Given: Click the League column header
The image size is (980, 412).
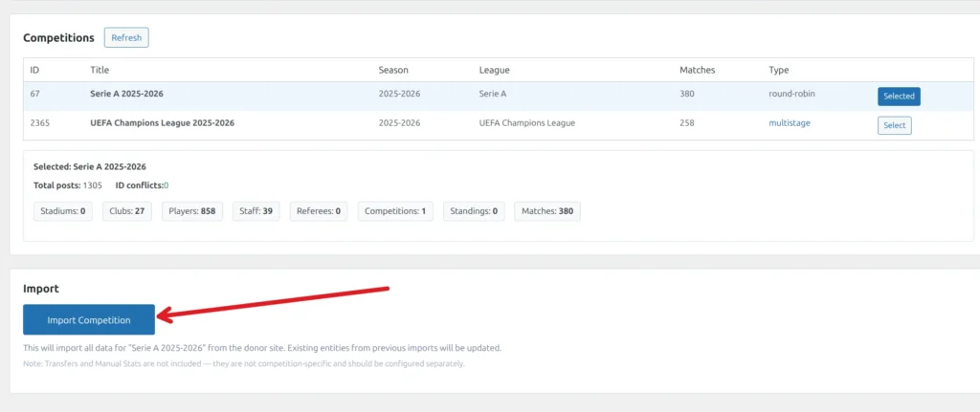Looking at the screenshot, I should pyautogui.click(x=495, y=70).
